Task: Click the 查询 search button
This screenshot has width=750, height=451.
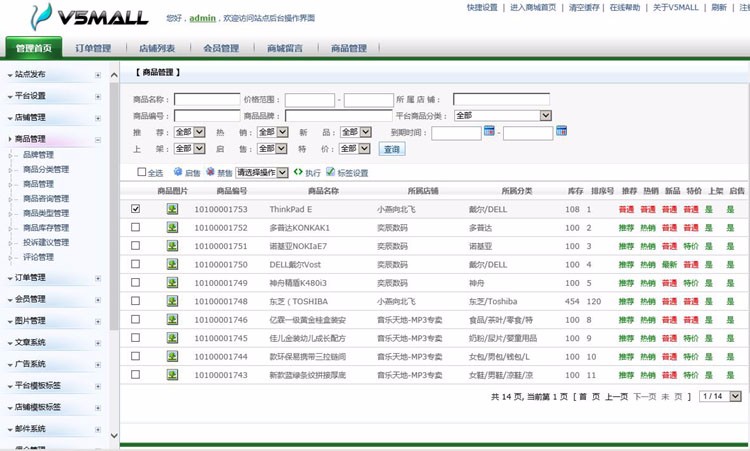Action: tap(392, 149)
